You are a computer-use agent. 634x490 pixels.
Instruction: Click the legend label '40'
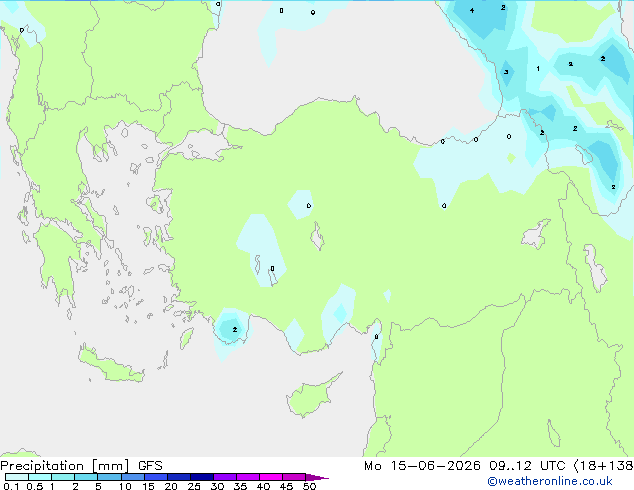click(263, 486)
